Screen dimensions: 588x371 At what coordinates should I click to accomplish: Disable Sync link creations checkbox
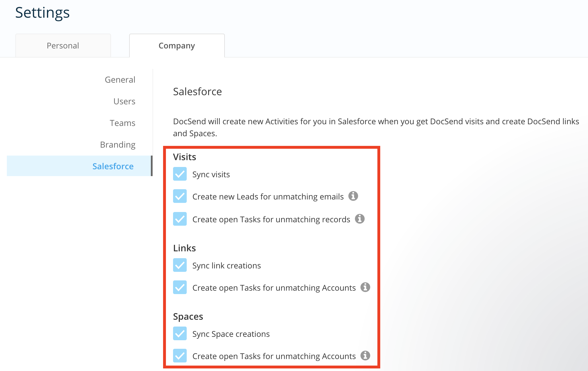click(180, 265)
